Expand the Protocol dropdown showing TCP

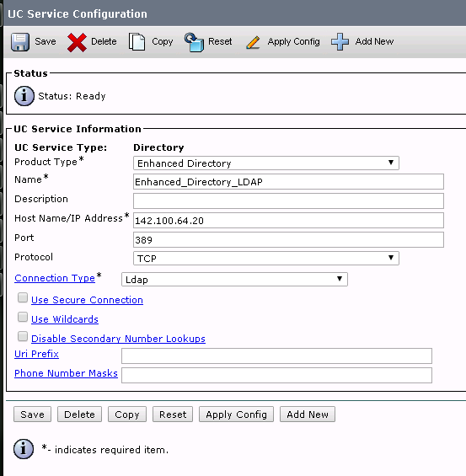[266, 258]
